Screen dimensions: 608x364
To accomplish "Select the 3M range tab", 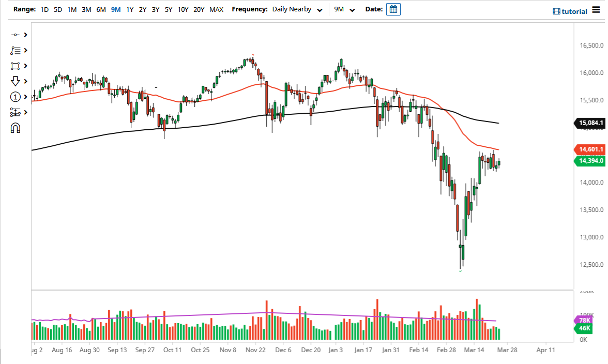I will coord(86,9).
